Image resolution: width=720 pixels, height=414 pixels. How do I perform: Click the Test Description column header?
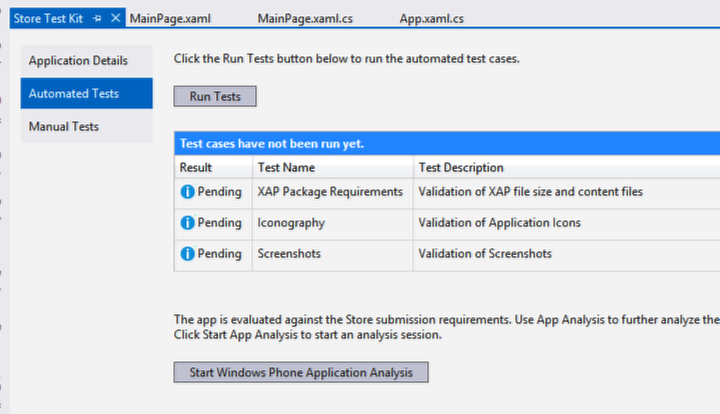tap(461, 168)
